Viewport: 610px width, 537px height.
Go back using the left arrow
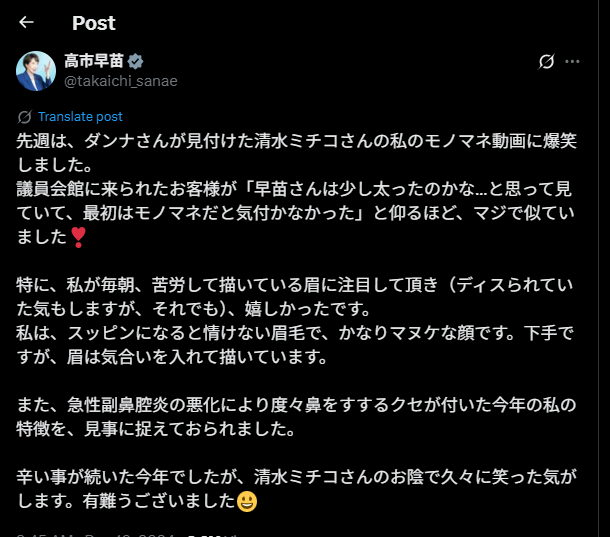click(x=26, y=22)
